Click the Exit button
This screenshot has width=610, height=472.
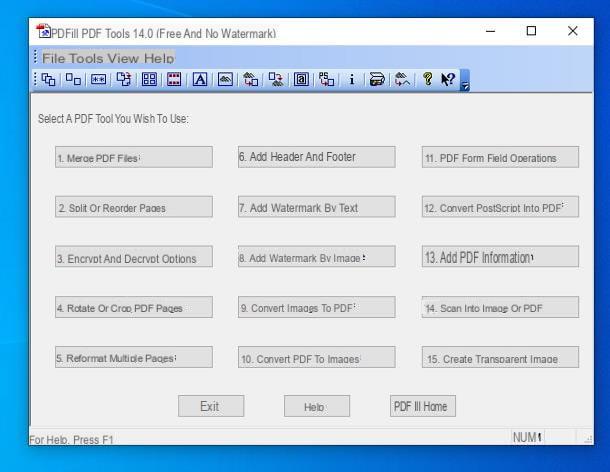click(211, 406)
